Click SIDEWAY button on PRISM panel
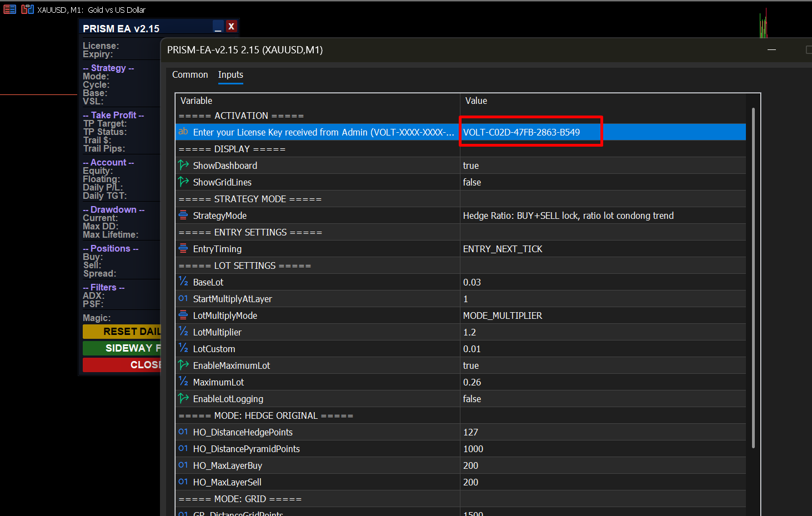812x516 pixels. pos(122,348)
